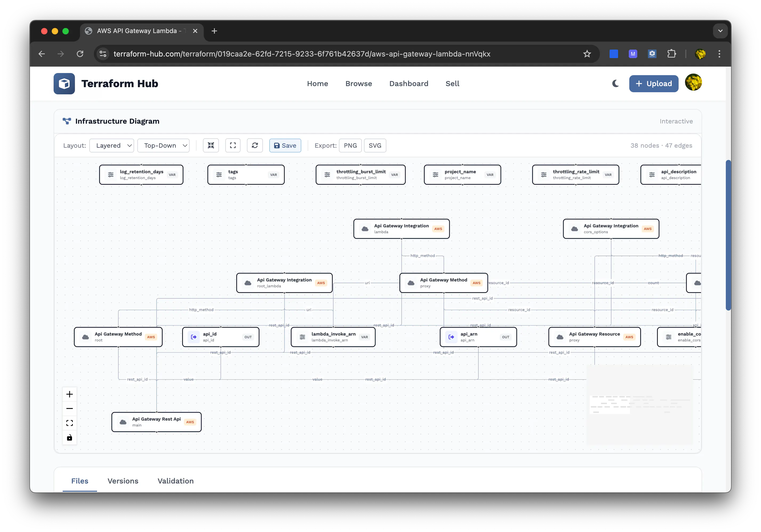The width and height of the screenshot is (761, 532).
Task: Click the enable_cors variable node icon
Action: (669, 337)
